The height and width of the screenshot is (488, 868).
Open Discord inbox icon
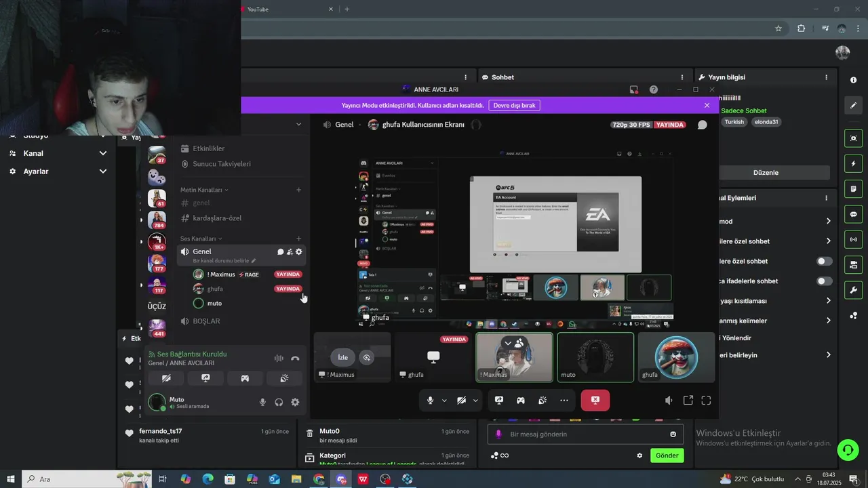tap(633, 89)
